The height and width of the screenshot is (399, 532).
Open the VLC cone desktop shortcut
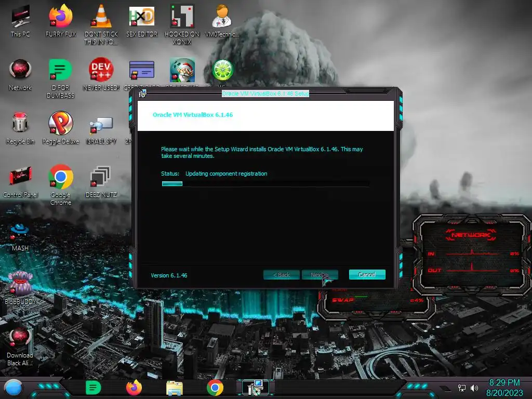101,24
